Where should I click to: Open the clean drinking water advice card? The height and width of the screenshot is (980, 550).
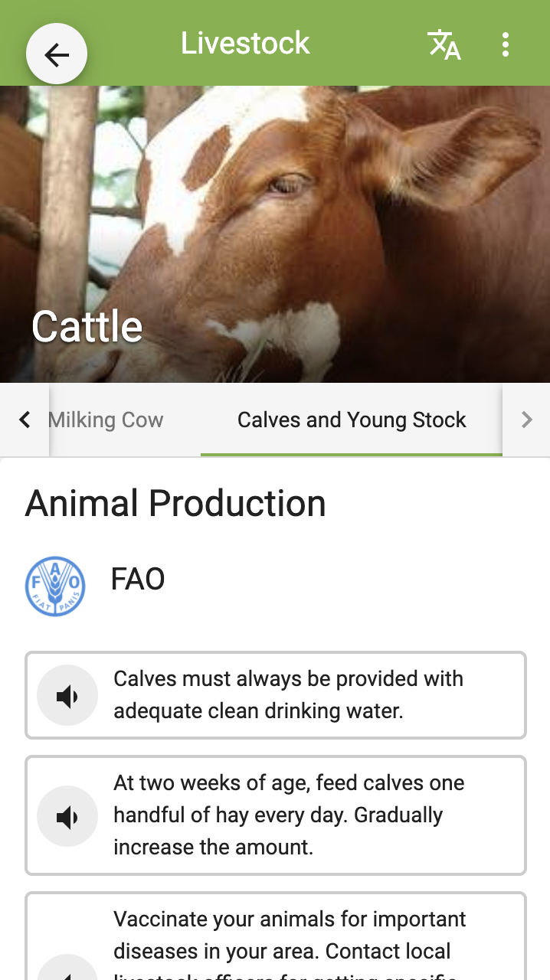click(276, 695)
